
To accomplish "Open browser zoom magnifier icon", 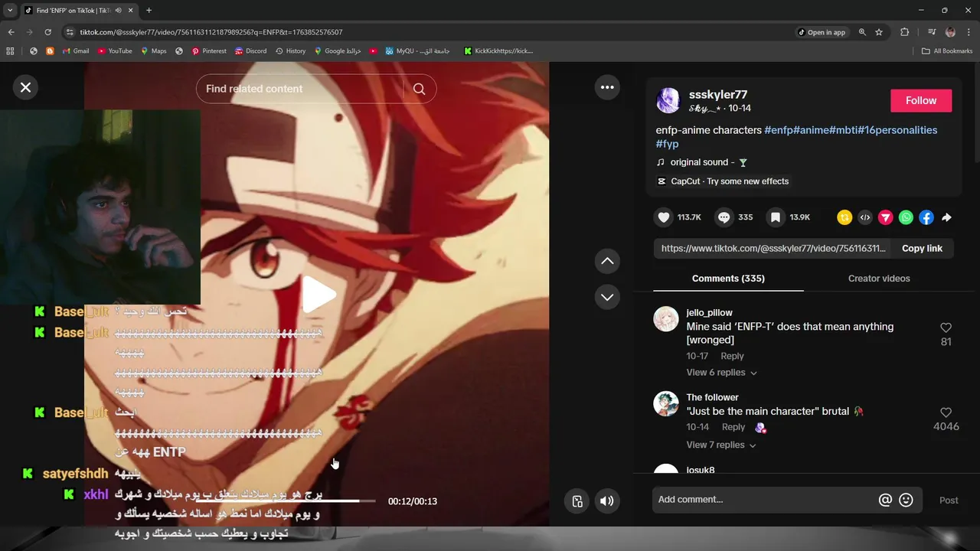I will tap(862, 32).
